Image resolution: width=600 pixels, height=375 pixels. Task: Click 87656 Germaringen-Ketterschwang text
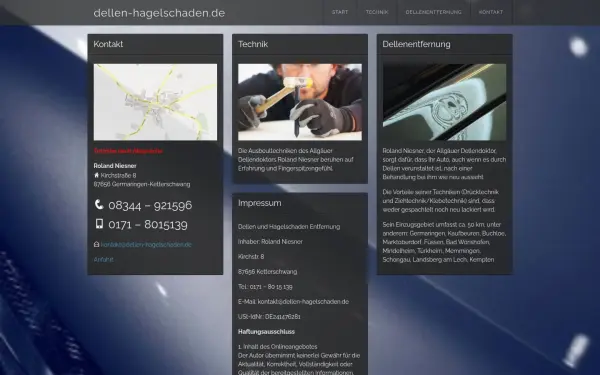pos(142,184)
